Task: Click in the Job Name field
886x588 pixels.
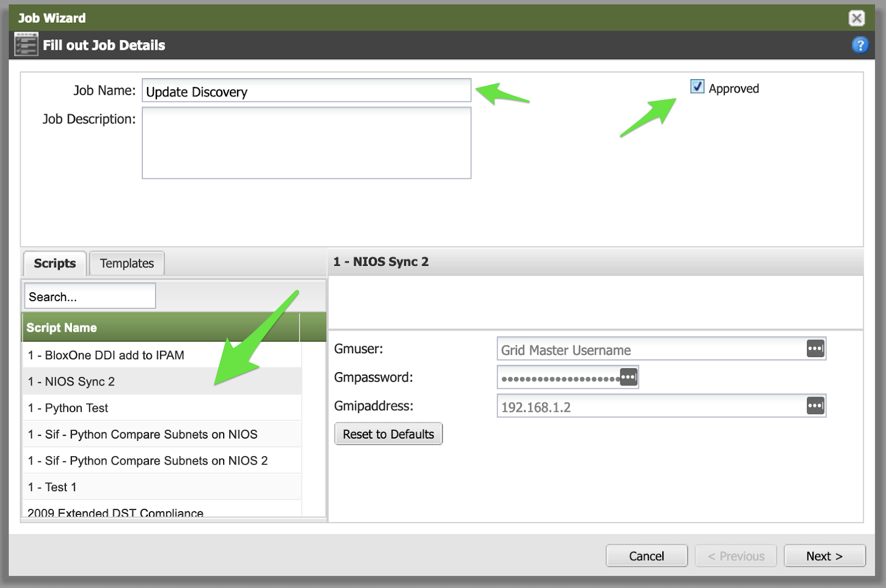Action: point(306,91)
